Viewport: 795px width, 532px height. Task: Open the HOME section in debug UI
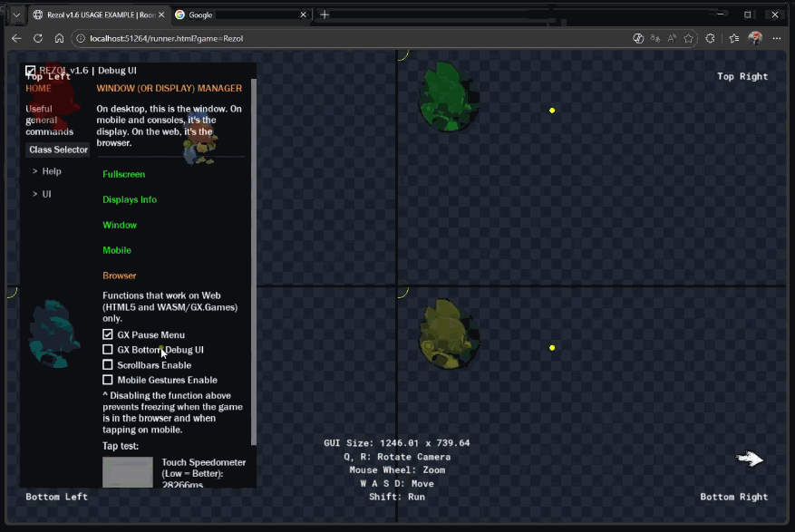(39, 88)
